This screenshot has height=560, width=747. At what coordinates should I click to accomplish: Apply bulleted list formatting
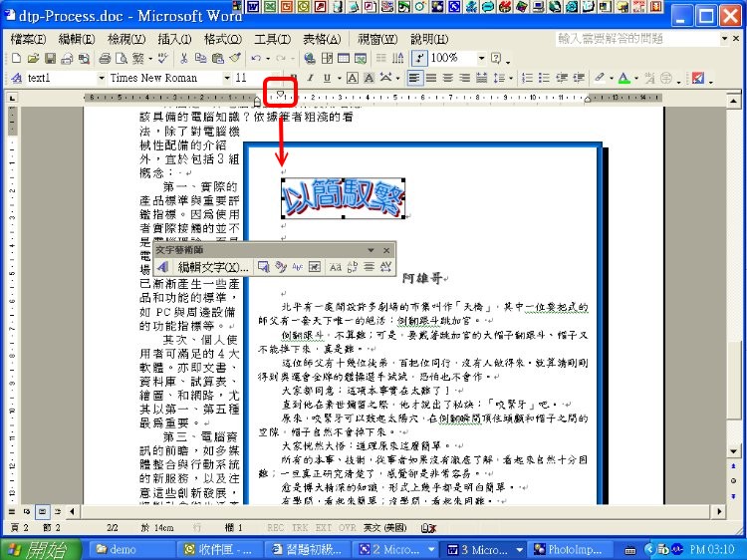coord(544,78)
